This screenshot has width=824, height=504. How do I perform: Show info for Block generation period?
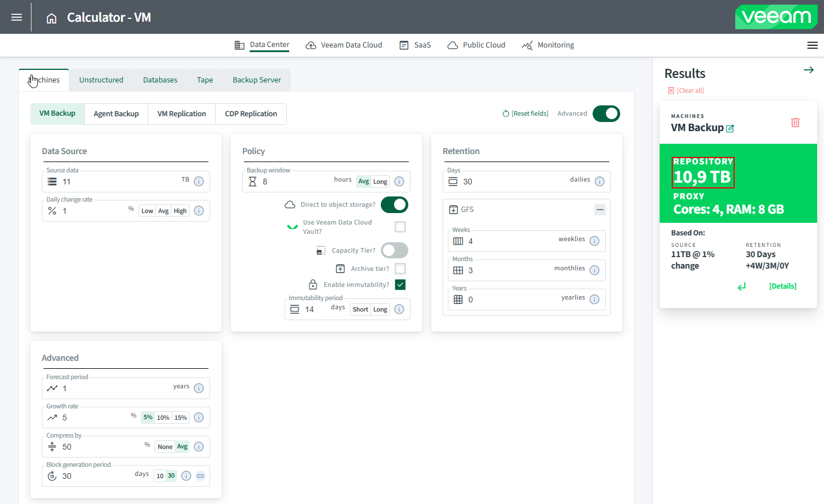186,476
